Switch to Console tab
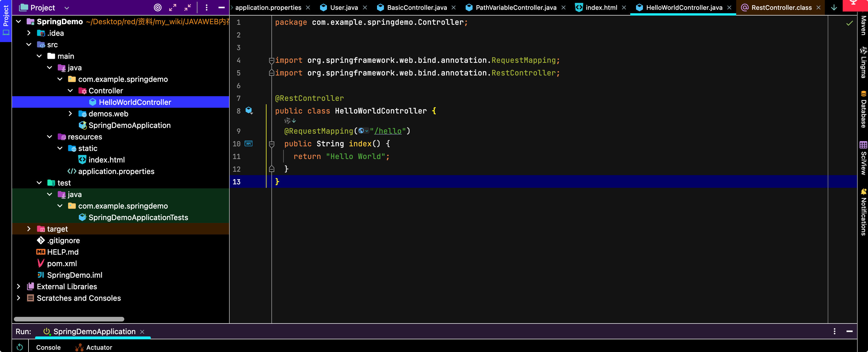 click(48, 347)
